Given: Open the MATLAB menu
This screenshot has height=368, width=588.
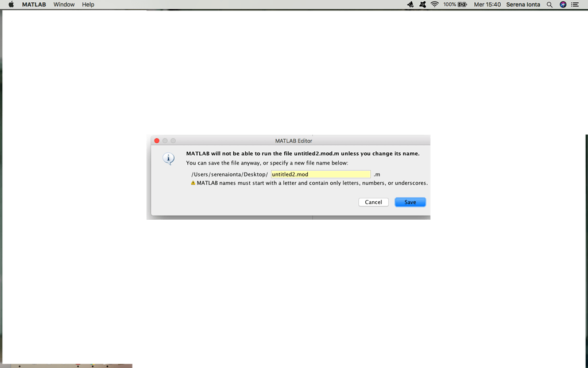Looking at the screenshot, I should (34, 5).
